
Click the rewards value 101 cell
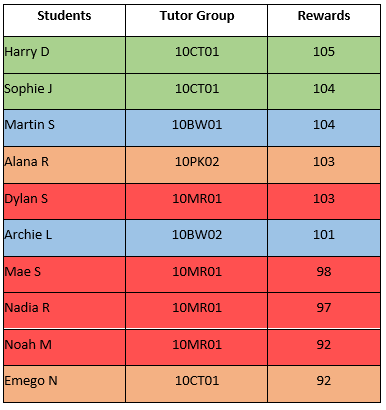[324, 238]
